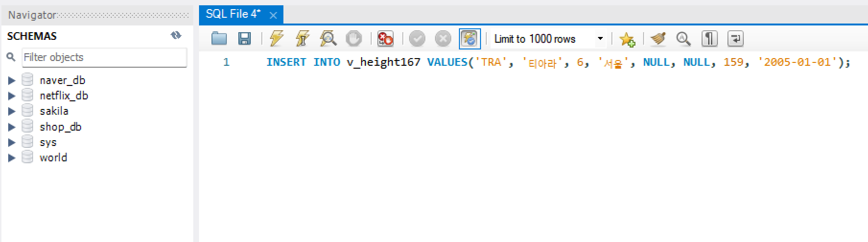The height and width of the screenshot is (242, 868).
Task: Select the sys schema name
Action: coord(48,142)
